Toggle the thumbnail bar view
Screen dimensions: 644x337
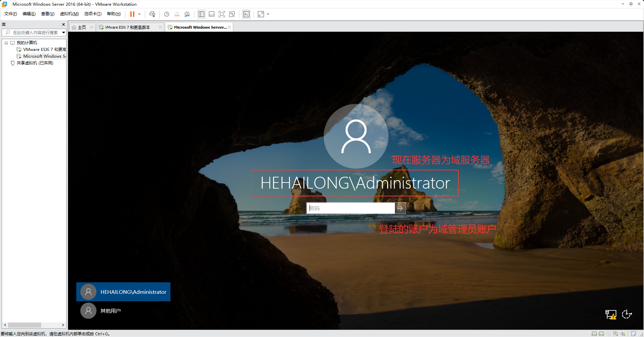[x=212, y=14]
